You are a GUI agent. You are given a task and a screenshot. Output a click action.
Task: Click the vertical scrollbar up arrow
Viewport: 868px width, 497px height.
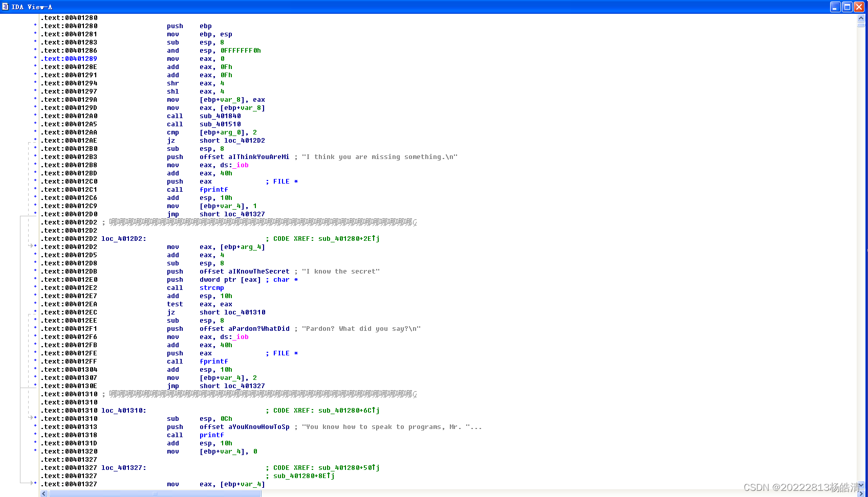click(861, 18)
